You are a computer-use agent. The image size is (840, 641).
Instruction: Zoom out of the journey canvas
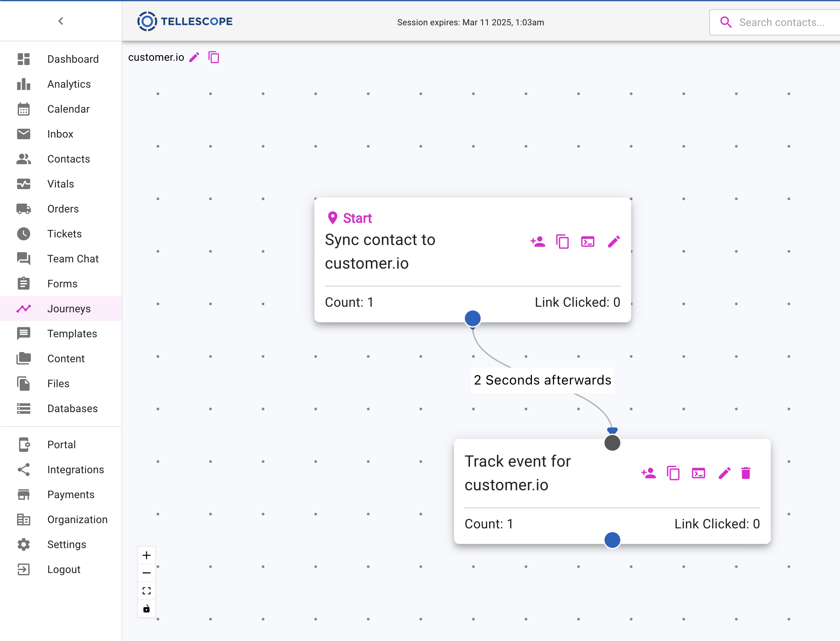[147, 573]
